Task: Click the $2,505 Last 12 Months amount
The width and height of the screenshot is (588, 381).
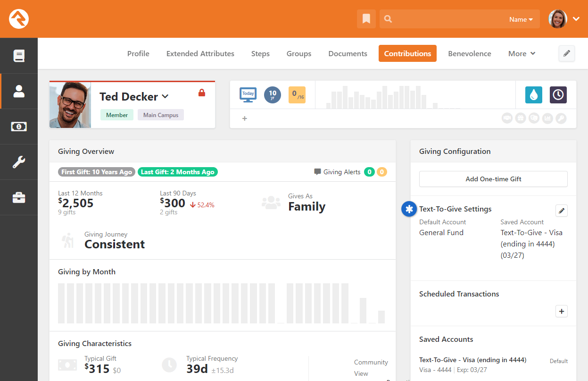Action: click(x=76, y=203)
